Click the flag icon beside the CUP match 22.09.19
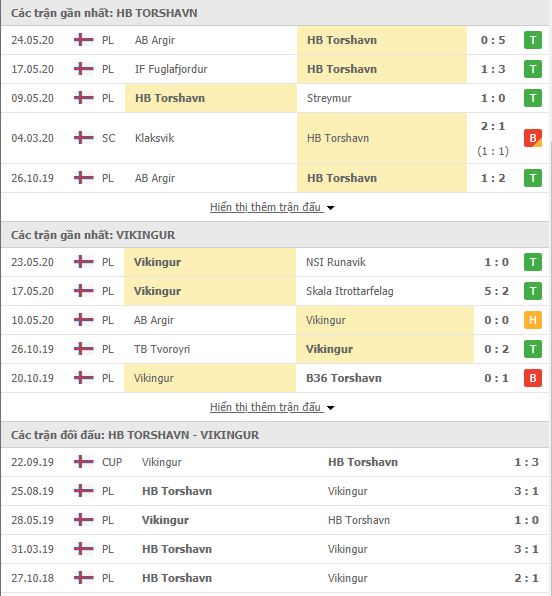Screen dimensions: 552x596 84,462
